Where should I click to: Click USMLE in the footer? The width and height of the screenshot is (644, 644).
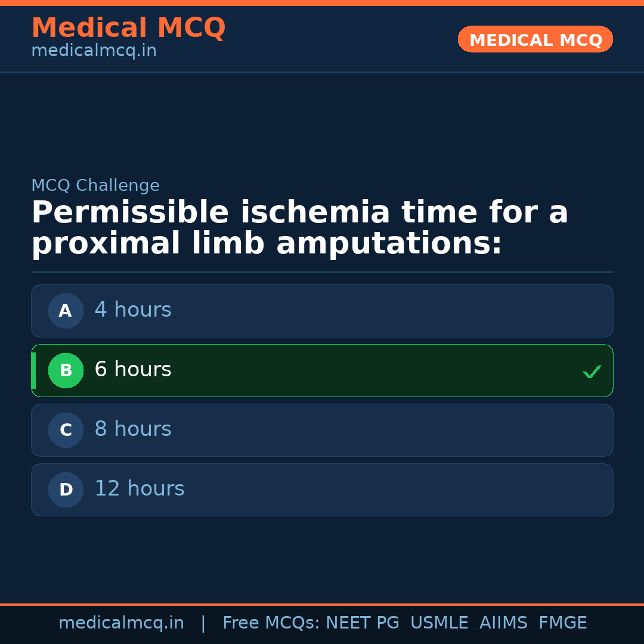pyautogui.click(x=439, y=623)
